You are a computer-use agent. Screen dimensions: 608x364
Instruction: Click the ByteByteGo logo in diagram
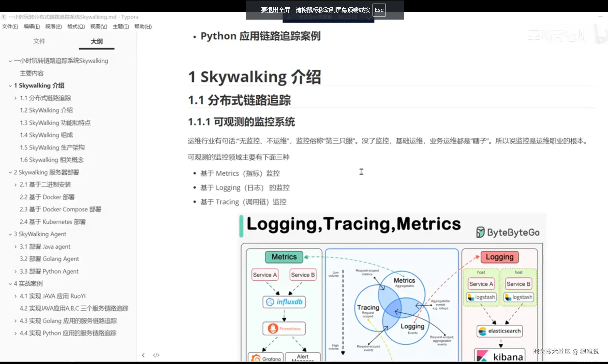coord(480,232)
